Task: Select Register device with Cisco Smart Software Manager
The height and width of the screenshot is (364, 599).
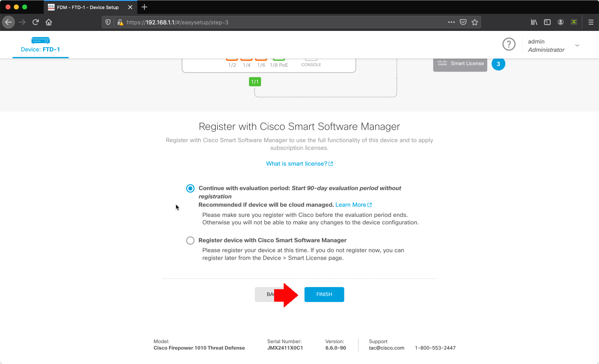Action: coord(190,240)
